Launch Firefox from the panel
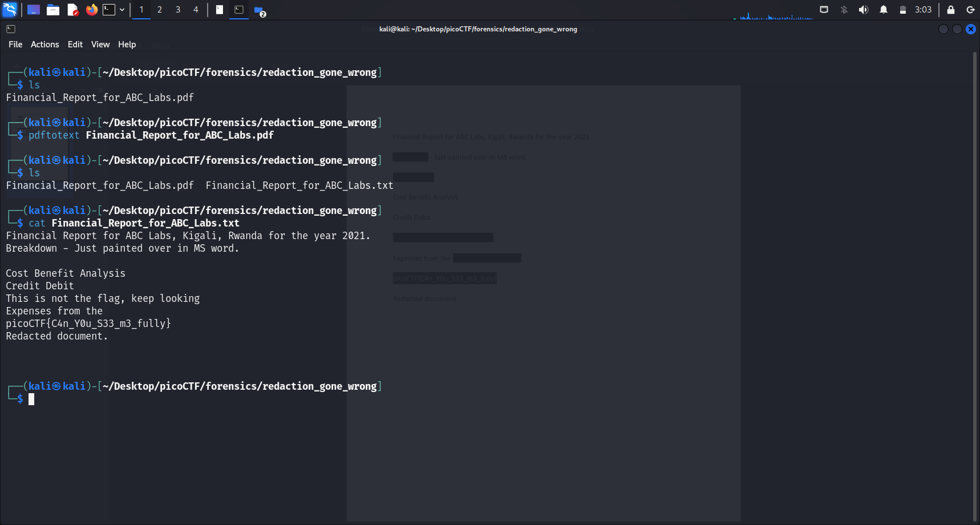 (x=91, y=10)
